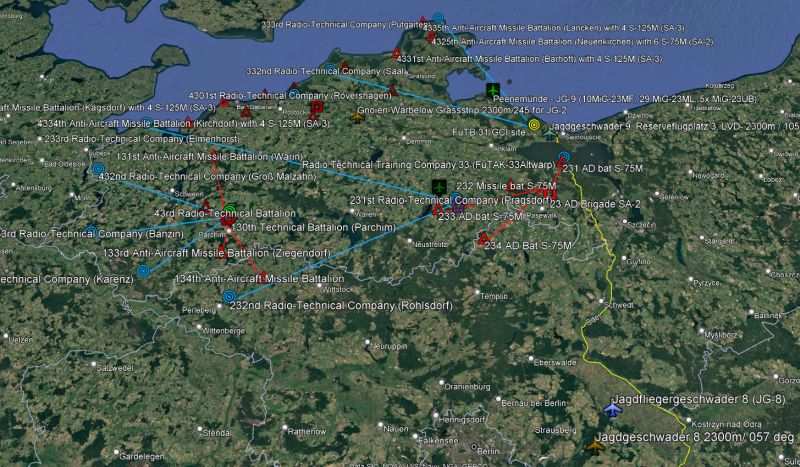Screen dimensions: 800x467
Task: Select the 'Neuruppin' city label
Action: point(389,346)
